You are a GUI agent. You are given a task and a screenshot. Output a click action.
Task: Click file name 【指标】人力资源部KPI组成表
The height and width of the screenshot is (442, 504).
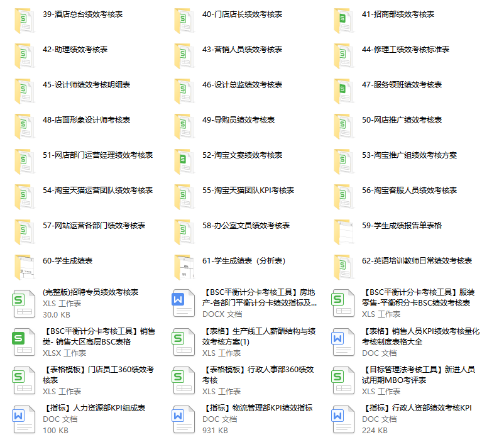pyautogui.click(x=94, y=408)
